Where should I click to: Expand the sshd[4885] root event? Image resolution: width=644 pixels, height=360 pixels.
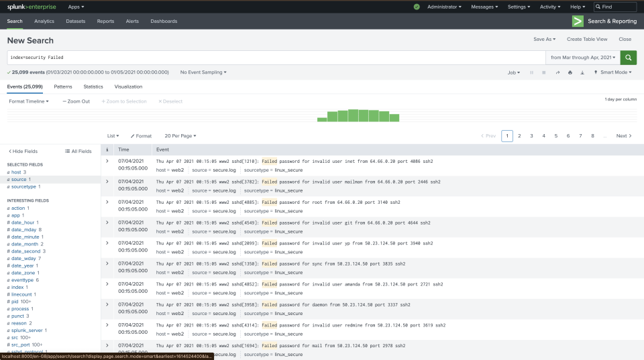[107, 202]
